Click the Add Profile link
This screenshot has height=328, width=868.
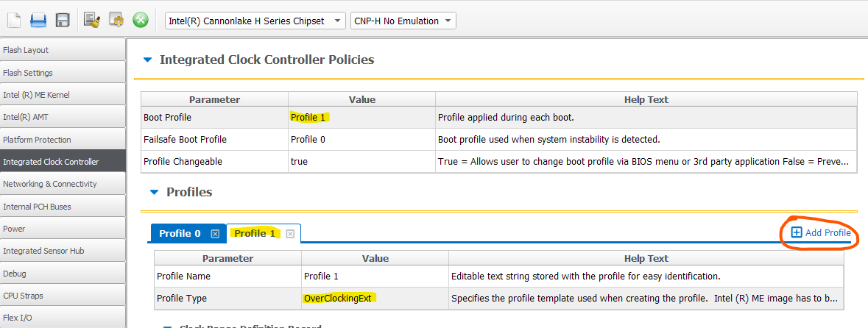click(821, 233)
